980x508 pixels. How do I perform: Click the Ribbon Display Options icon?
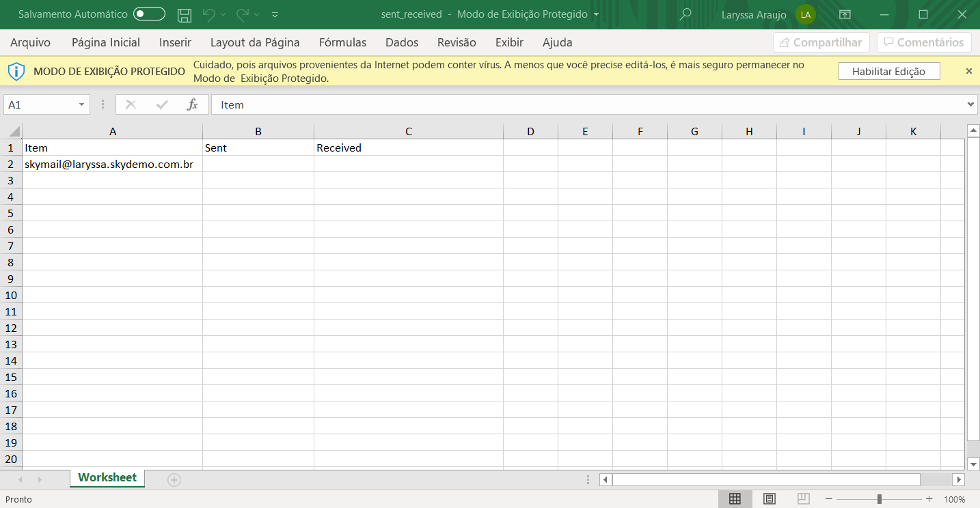[x=845, y=14]
